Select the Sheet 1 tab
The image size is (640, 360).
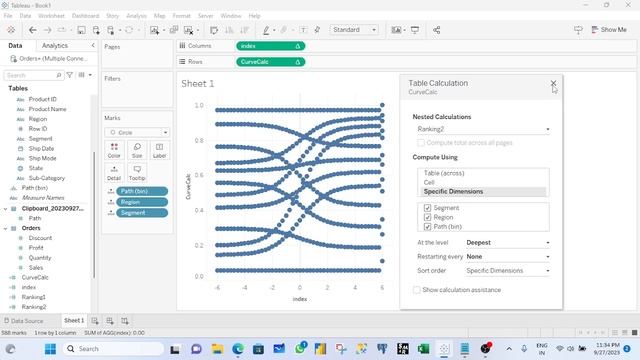(74, 321)
